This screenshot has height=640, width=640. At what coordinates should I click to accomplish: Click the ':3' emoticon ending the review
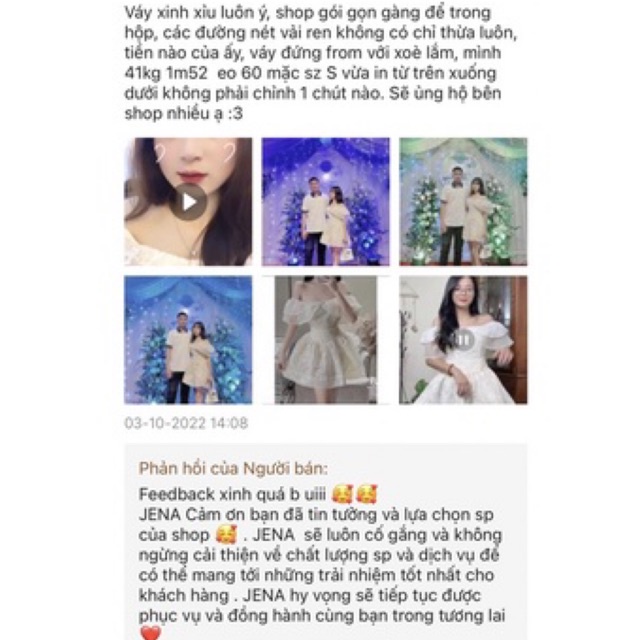coord(235,113)
